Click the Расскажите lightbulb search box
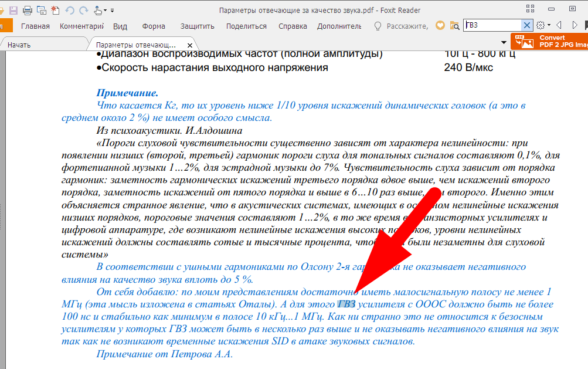The height and width of the screenshot is (369, 588). (x=401, y=26)
